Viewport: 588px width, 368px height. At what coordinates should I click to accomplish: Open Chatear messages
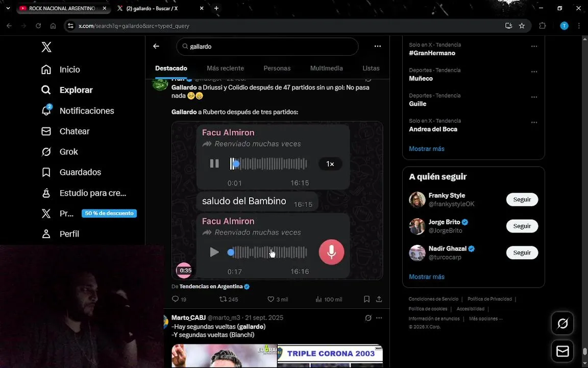coord(65,131)
